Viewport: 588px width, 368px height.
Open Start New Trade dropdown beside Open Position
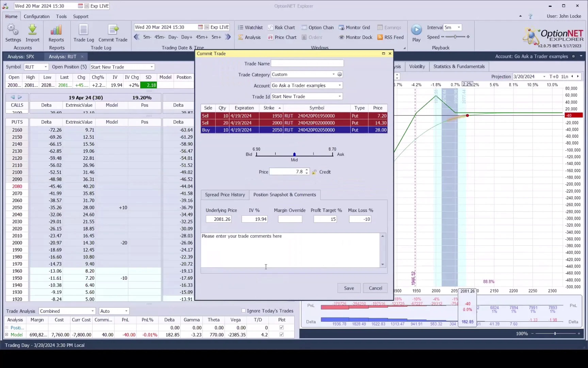tap(152, 67)
